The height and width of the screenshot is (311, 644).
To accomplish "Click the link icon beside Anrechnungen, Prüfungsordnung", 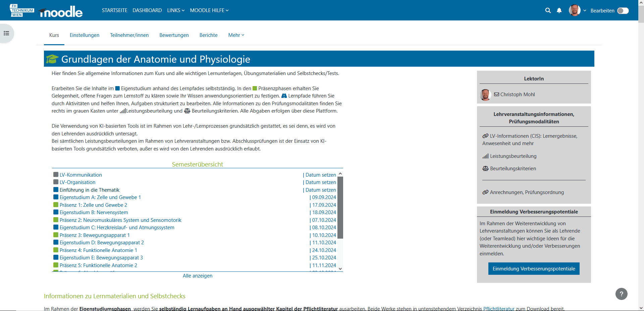I will click(485, 192).
